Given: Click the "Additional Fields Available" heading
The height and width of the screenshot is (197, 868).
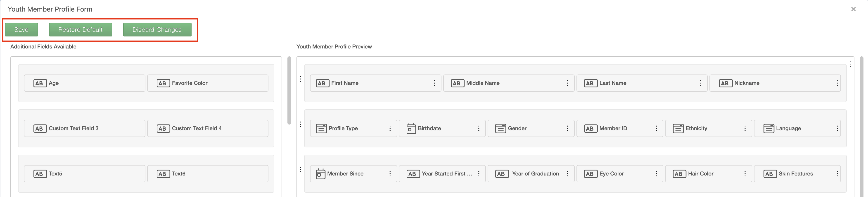Looking at the screenshot, I should point(43,47).
